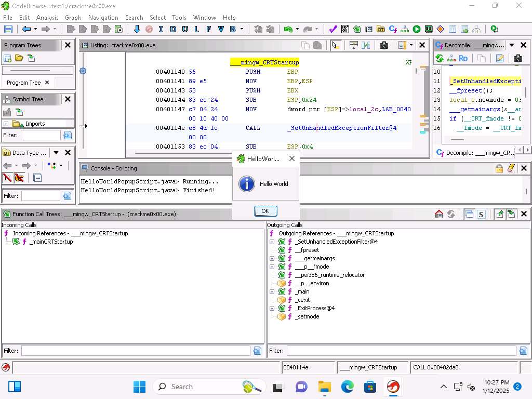Select the Program Tree tab
The height and width of the screenshot is (399, 532).
[x=23, y=83]
